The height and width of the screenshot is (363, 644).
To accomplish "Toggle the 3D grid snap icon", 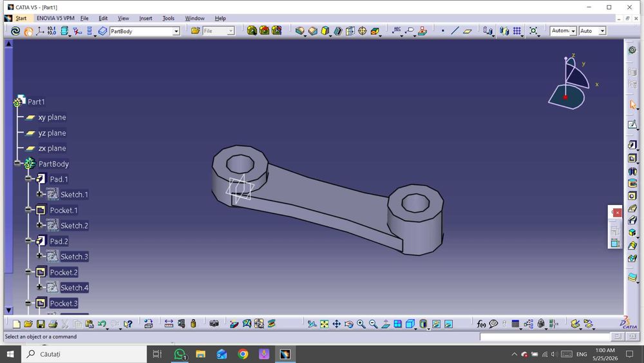I will coord(517,31).
